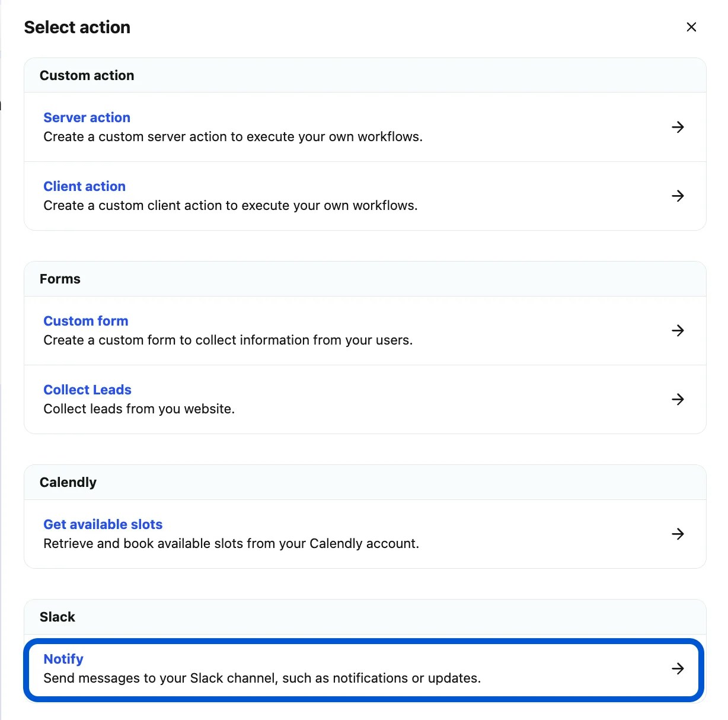Click the Select action dialog title

coord(76,27)
